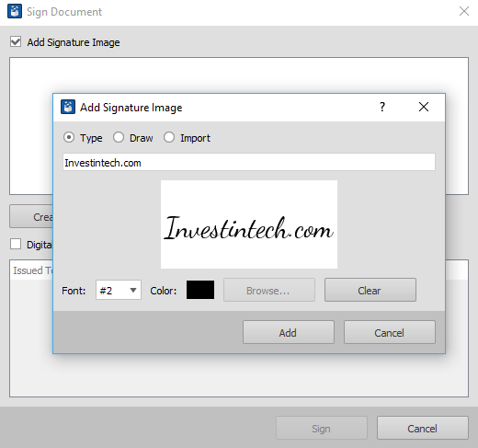Select the Type radio button
The image size is (478, 448).
(x=69, y=137)
